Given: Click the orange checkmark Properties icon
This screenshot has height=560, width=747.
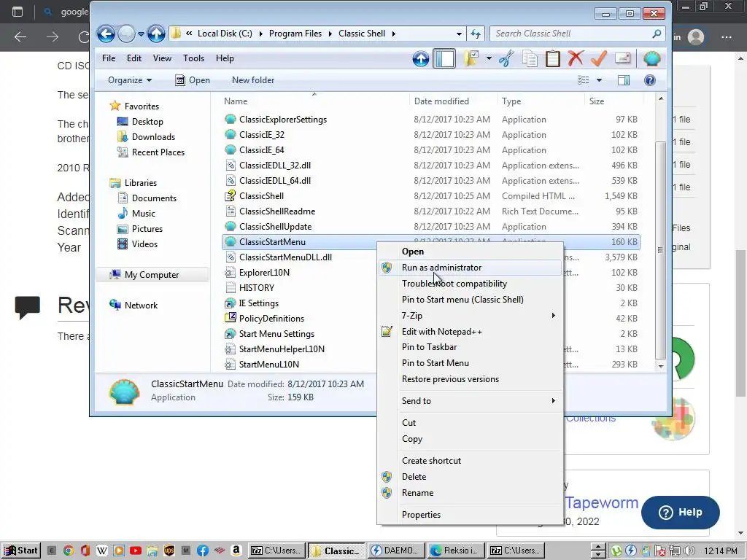Looking at the screenshot, I should 599,58.
